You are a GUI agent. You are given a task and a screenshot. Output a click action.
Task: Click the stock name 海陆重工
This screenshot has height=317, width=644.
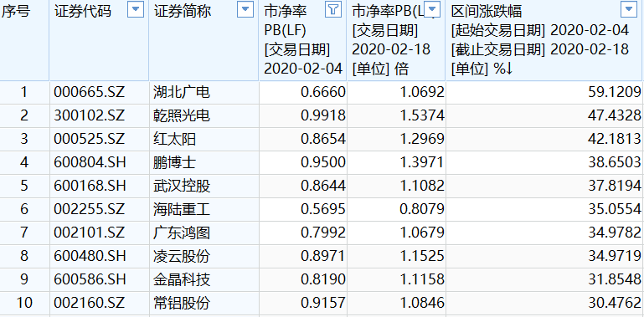point(182,209)
